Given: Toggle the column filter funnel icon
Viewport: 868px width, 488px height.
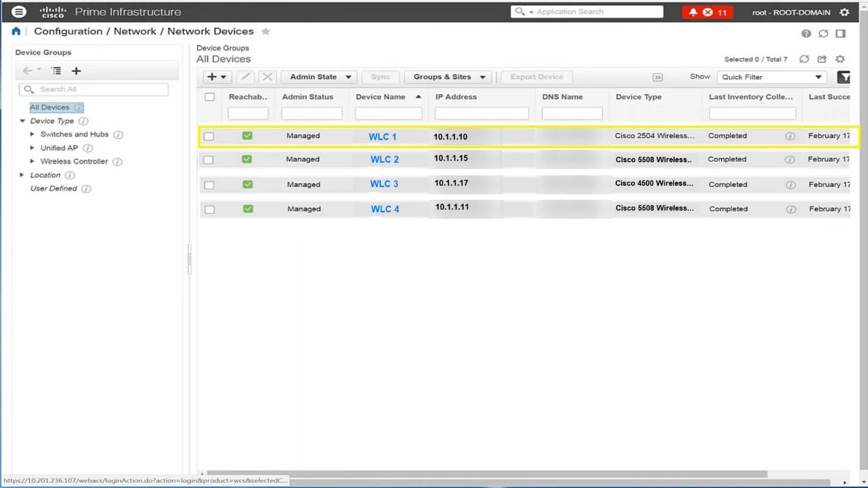Looking at the screenshot, I should 844,77.
